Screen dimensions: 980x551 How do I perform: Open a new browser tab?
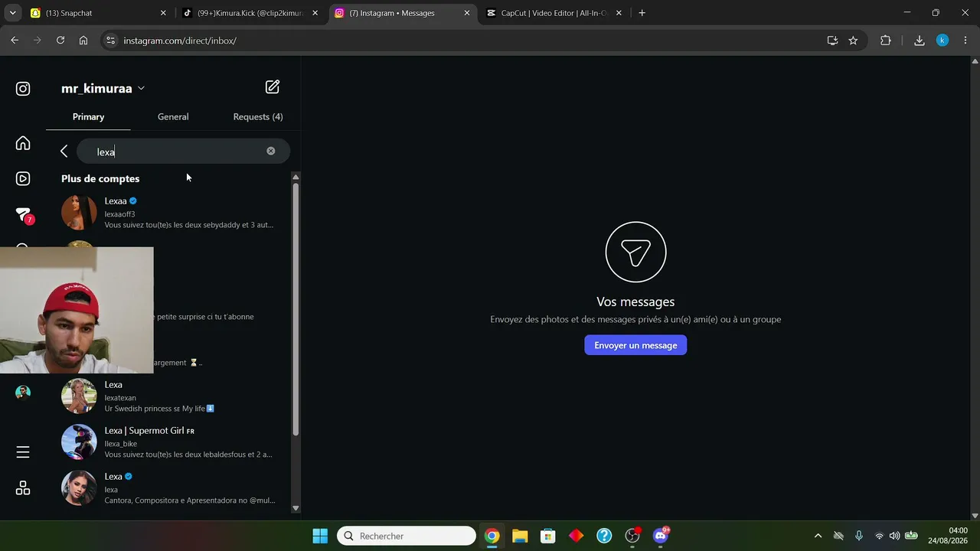pyautogui.click(x=642, y=13)
